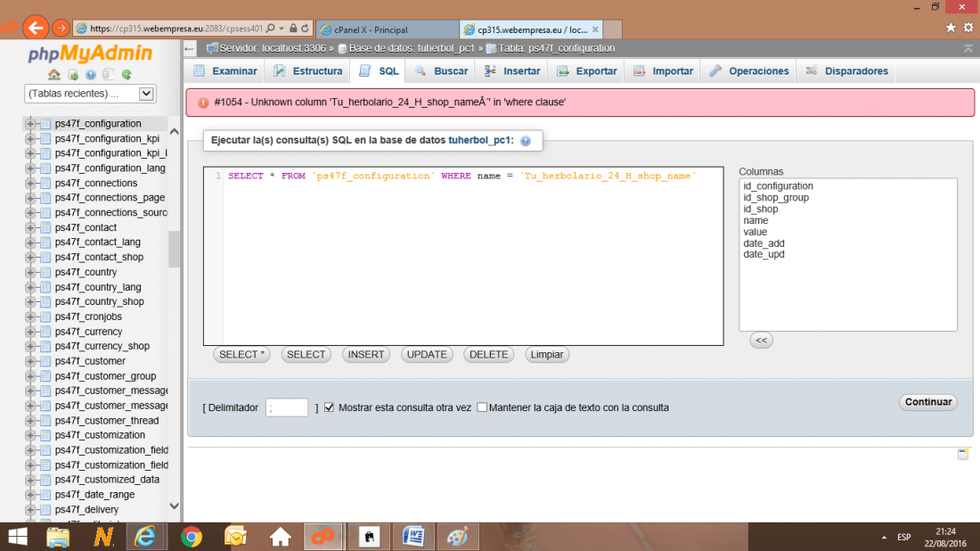This screenshot has height=551, width=980.
Task: Refresh the page in address bar
Action: pyautogui.click(x=305, y=29)
